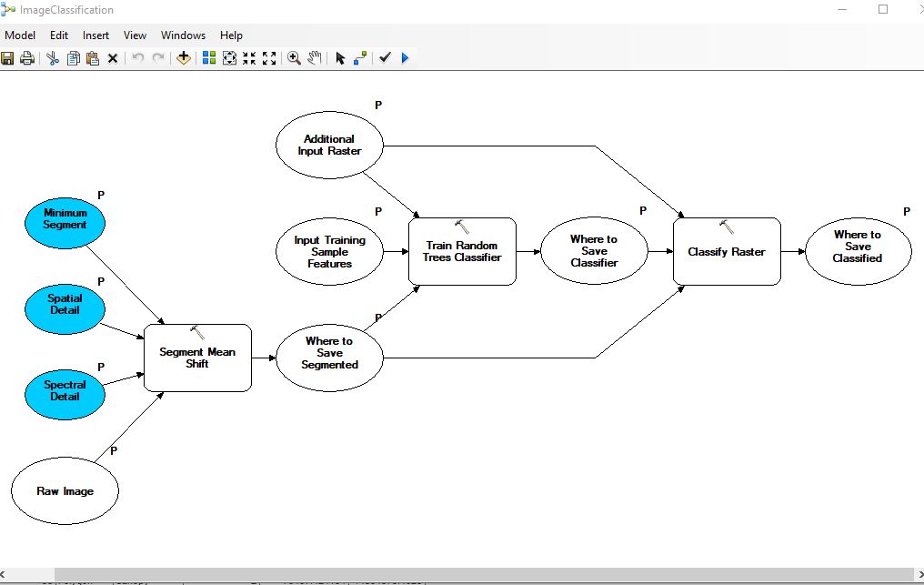Image resolution: width=924 pixels, height=585 pixels.
Task: Undo the last action
Action: [x=138, y=58]
